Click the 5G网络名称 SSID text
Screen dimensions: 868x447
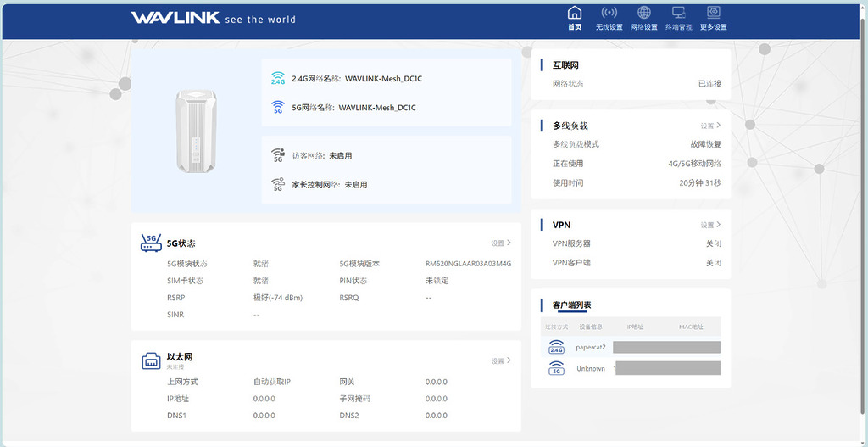click(377, 108)
